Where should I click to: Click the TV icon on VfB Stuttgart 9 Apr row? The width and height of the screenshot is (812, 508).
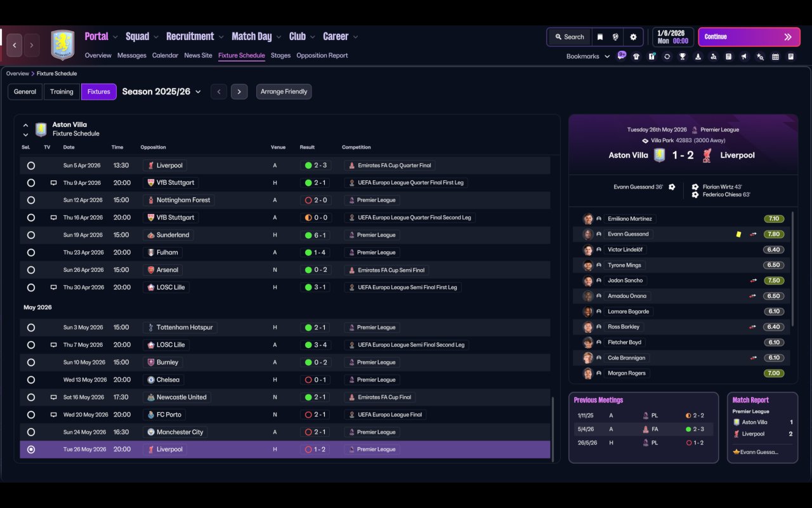[54, 183]
